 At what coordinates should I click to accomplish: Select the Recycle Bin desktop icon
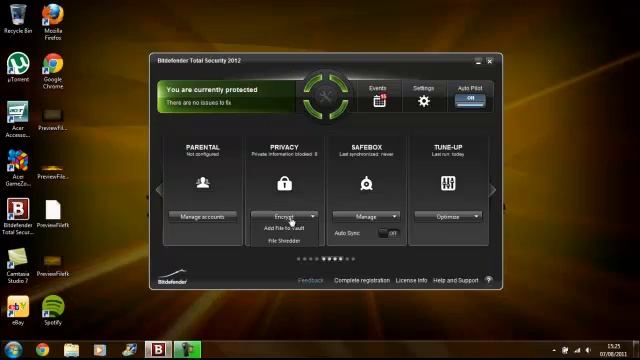coord(18,19)
